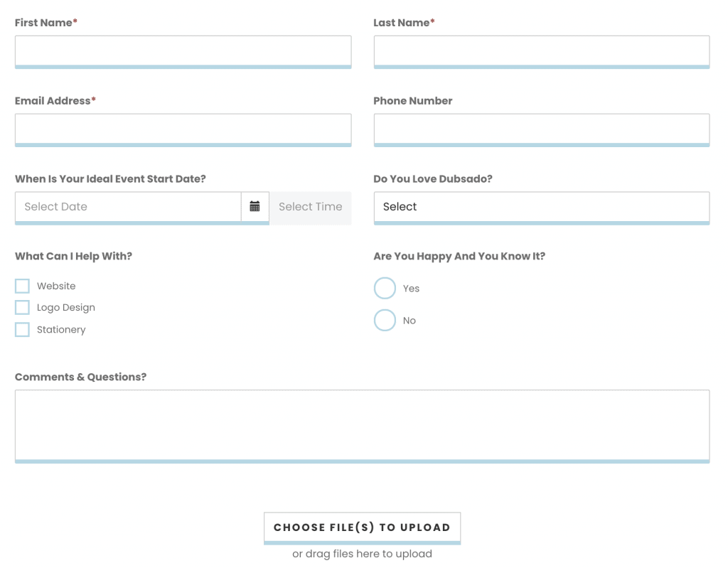Choose the No radio option
The height and width of the screenshot is (568, 728).
[x=385, y=321]
